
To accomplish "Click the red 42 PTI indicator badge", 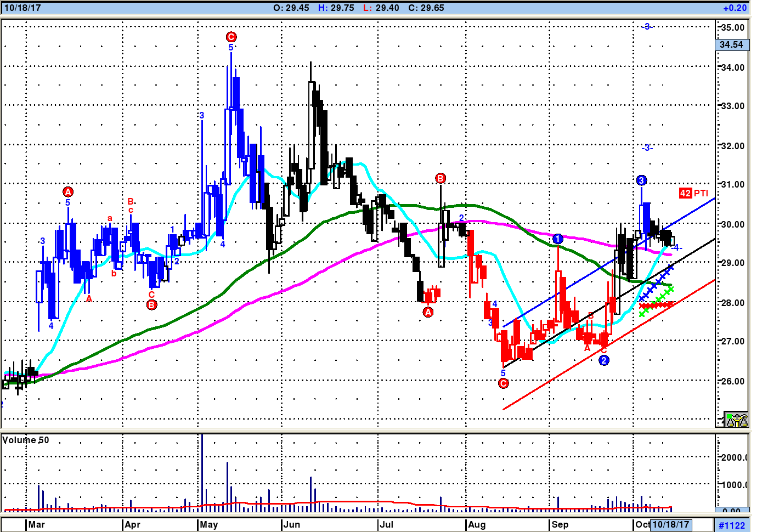I will 693,193.
